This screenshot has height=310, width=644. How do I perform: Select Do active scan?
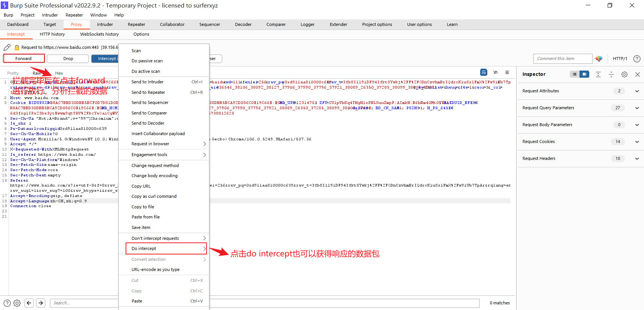[x=164, y=71]
